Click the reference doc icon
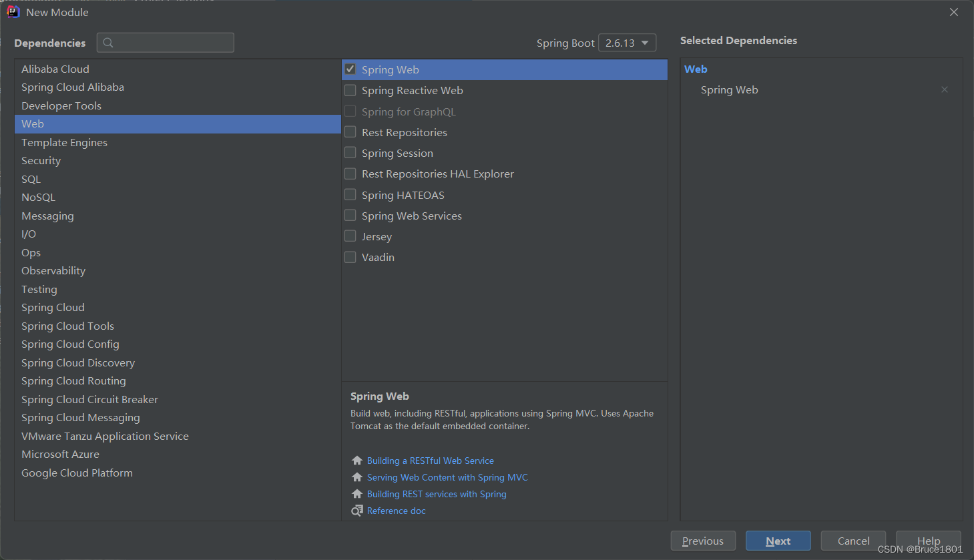Image resolution: width=974 pixels, height=560 pixels. coord(357,511)
